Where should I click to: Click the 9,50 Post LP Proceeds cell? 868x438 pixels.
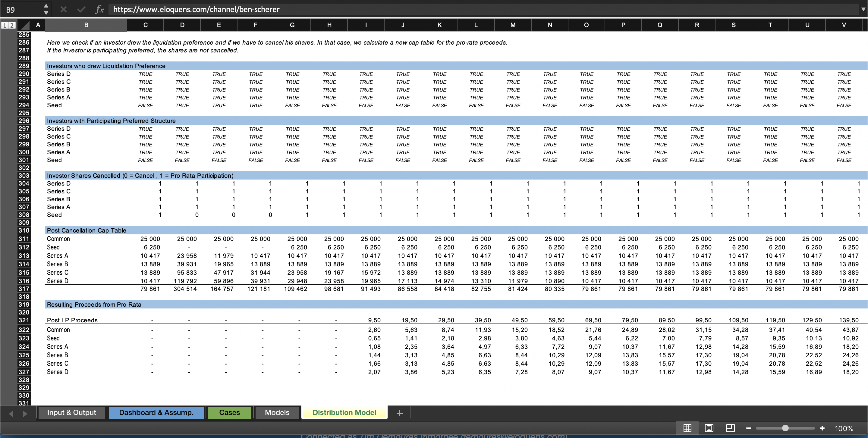click(x=374, y=320)
